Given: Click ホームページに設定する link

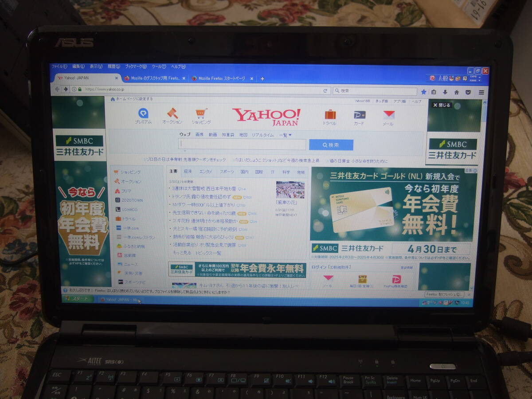Looking at the screenshot, I should click(131, 99).
